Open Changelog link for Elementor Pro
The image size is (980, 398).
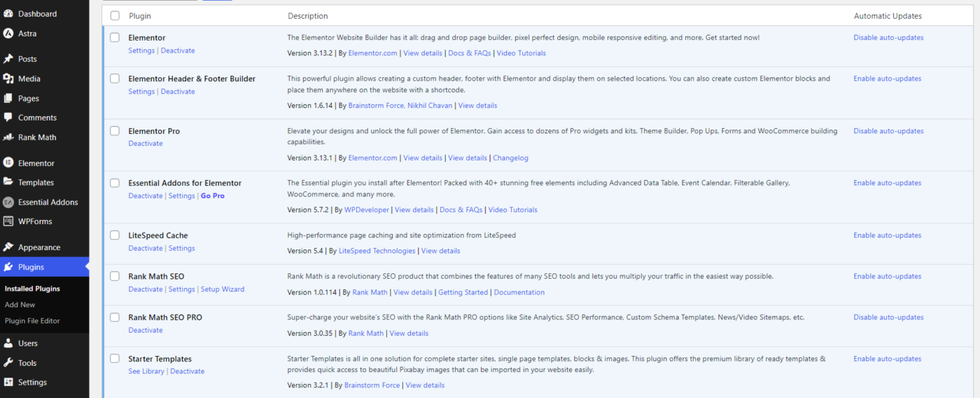511,158
